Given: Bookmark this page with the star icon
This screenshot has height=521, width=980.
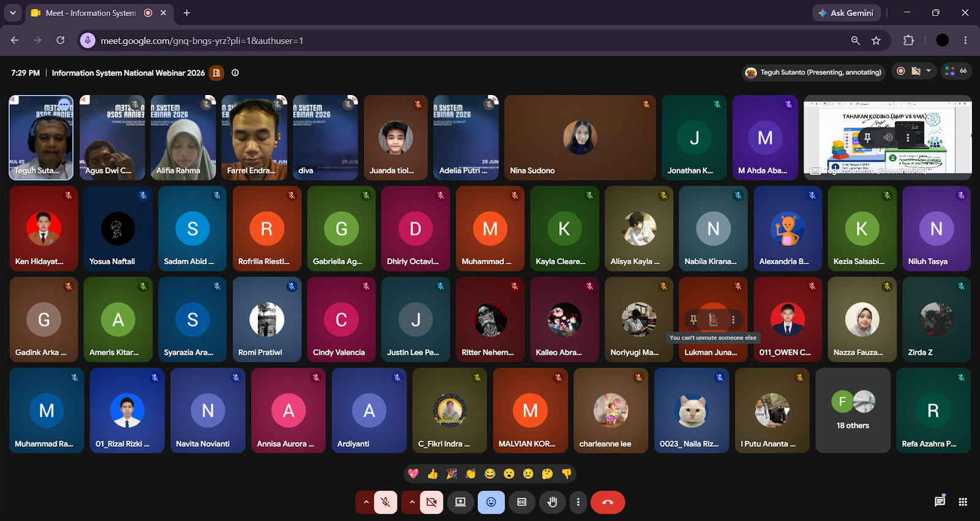Looking at the screenshot, I should [x=876, y=40].
